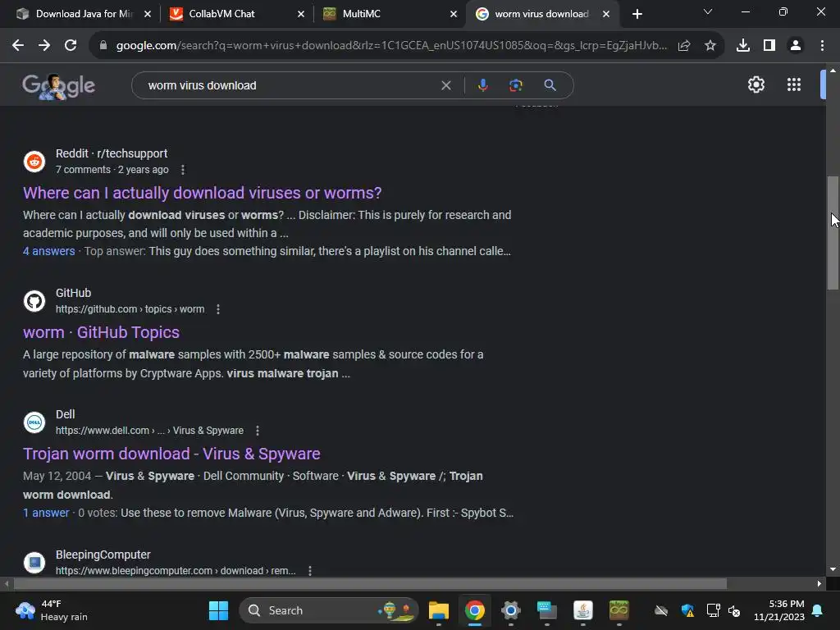Click the vertical scrollbar thumb
840x630 pixels.
[833, 233]
